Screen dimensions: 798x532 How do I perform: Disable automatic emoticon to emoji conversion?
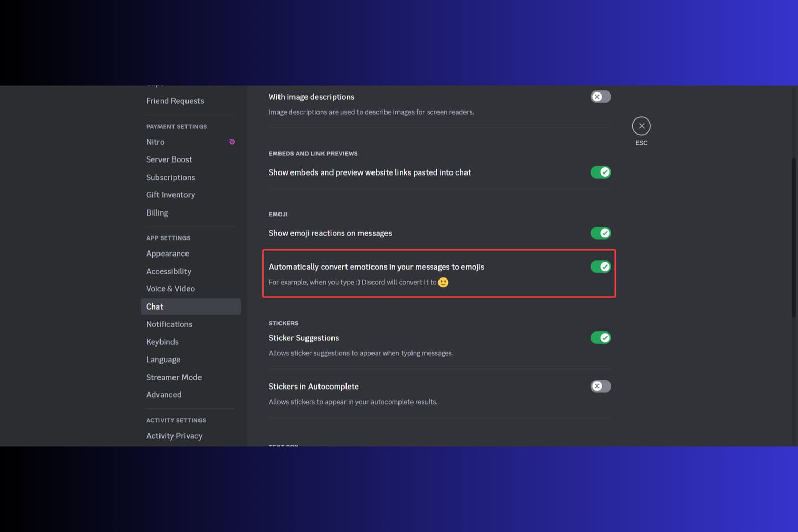pos(601,267)
